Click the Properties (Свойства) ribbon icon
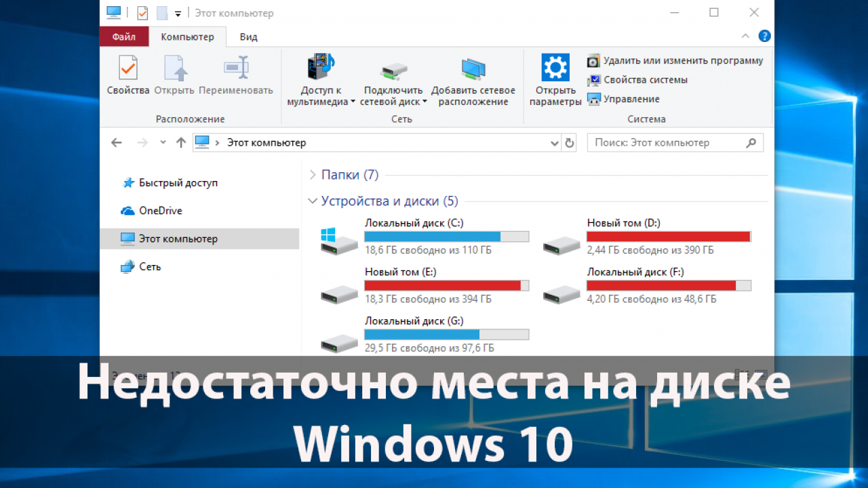 [127, 68]
